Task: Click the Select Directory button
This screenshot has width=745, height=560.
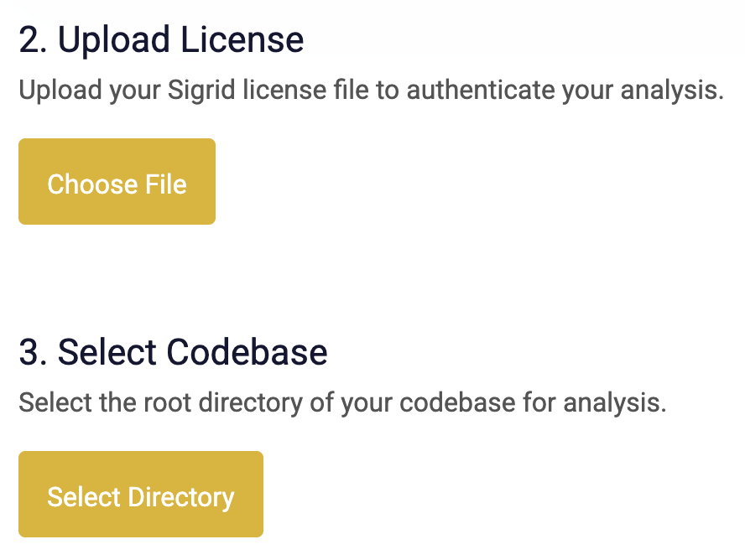Action: coord(141,494)
